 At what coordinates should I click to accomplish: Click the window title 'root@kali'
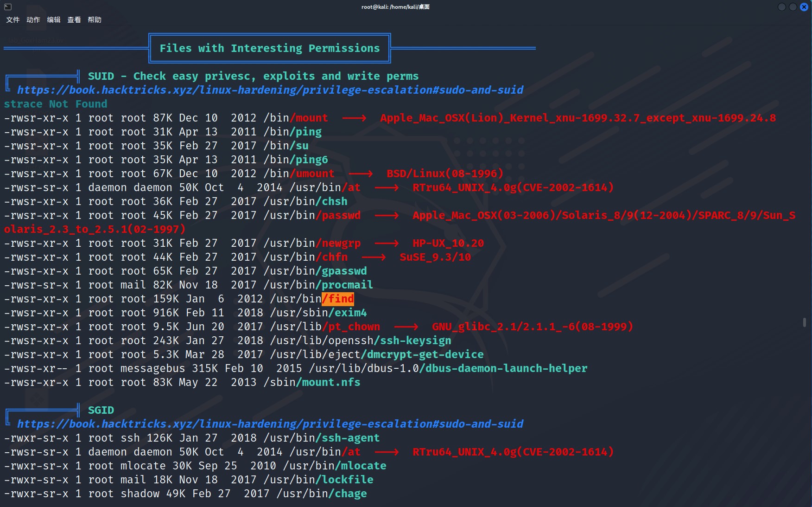coord(395,6)
